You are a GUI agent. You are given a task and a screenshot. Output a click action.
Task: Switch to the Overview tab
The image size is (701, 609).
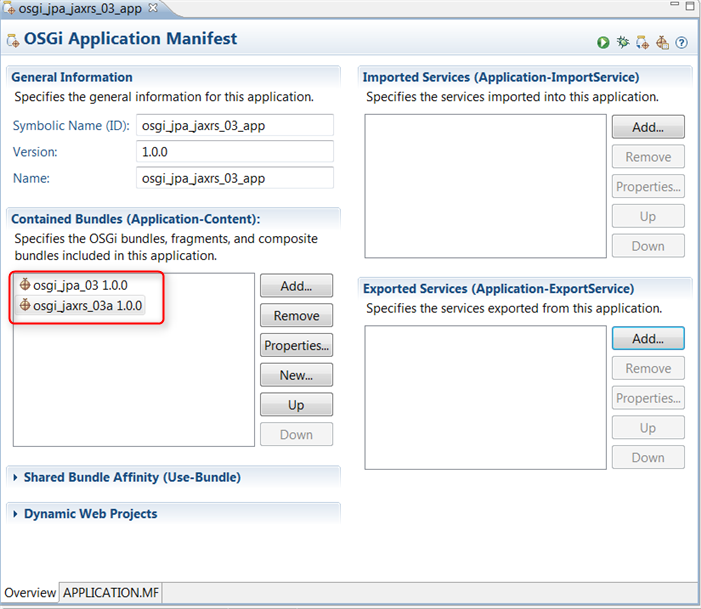point(30,593)
